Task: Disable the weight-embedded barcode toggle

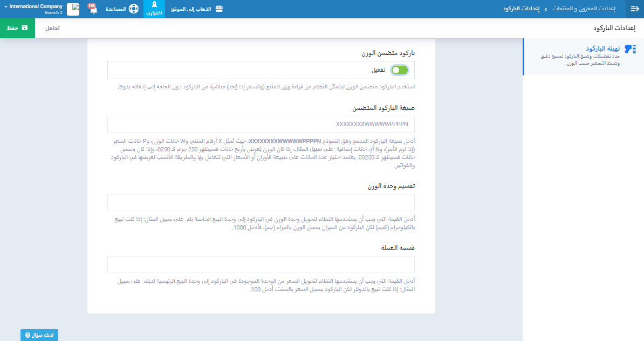Action: [400, 70]
